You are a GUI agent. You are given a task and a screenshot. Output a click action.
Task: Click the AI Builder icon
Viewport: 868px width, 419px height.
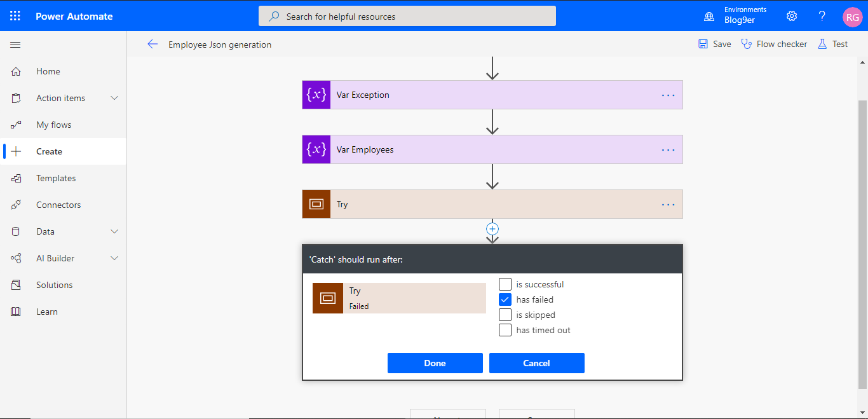[x=16, y=258]
